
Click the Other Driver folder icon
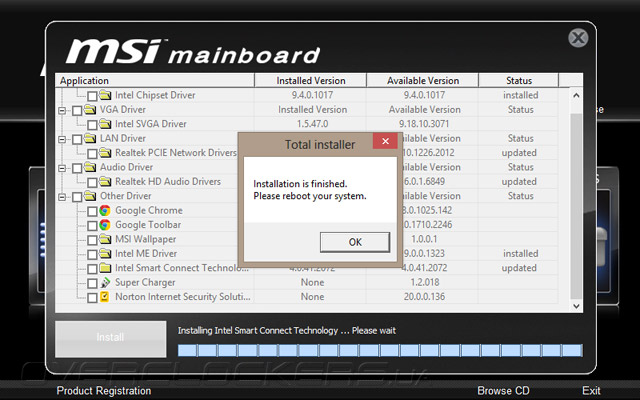click(x=90, y=196)
